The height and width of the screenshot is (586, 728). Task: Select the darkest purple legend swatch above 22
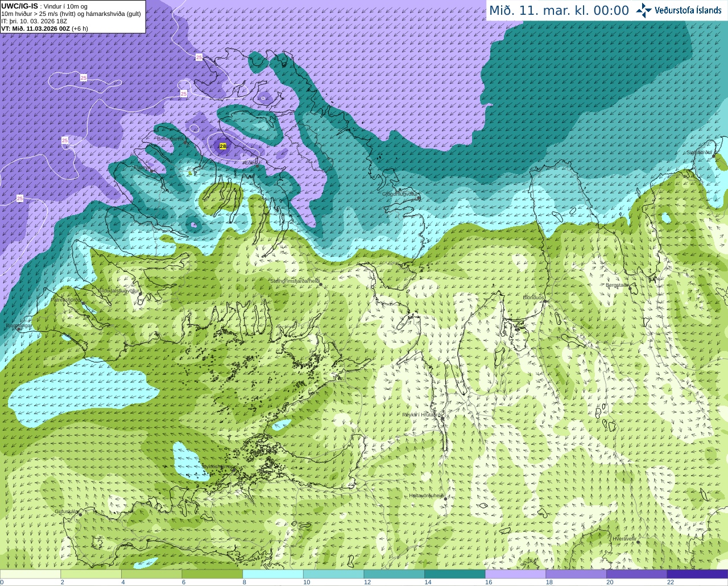(x=697, y=574)
